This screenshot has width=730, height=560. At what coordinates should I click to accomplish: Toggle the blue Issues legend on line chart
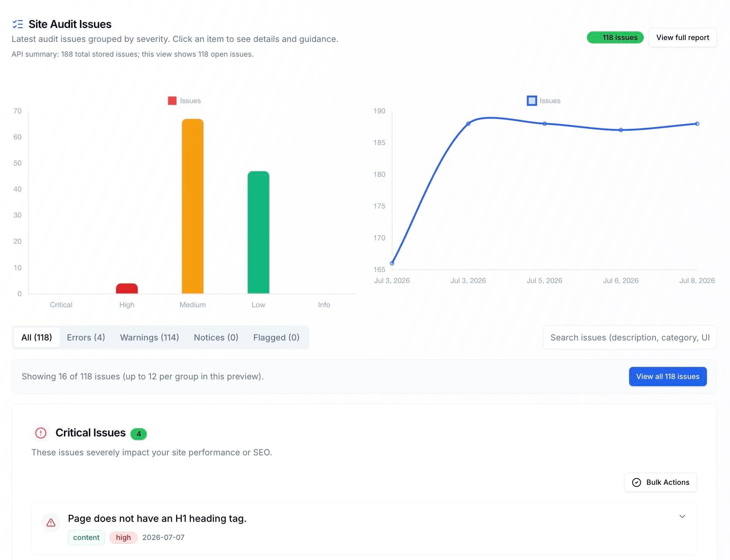pyautogui.click(x=544, y=101)
